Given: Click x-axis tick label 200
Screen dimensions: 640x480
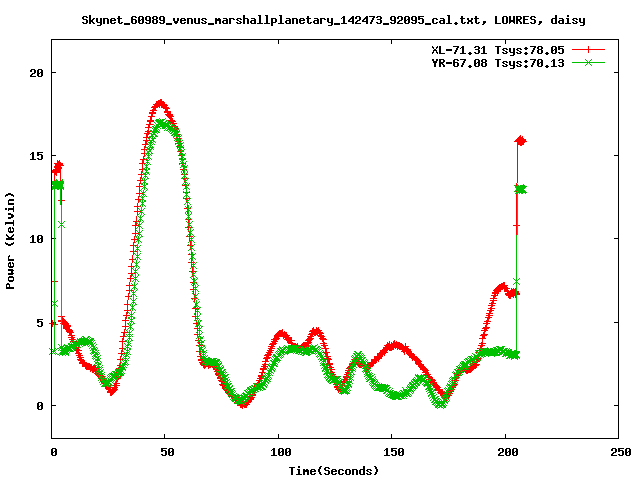Looking at the screenshot, I should coord(507,452).
